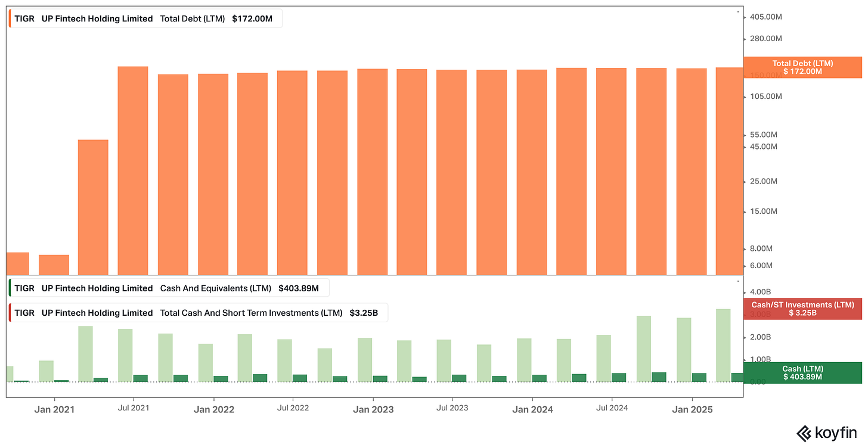Click the 25.00M y-axis label
This screenshot has height=448, width=868.
point(764,181)
